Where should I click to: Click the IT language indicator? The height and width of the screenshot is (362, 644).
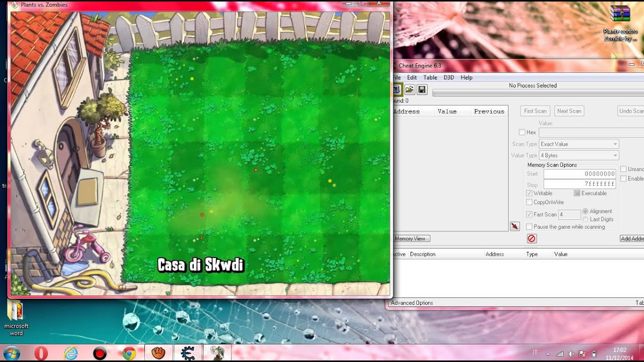(x=535, y=353)
